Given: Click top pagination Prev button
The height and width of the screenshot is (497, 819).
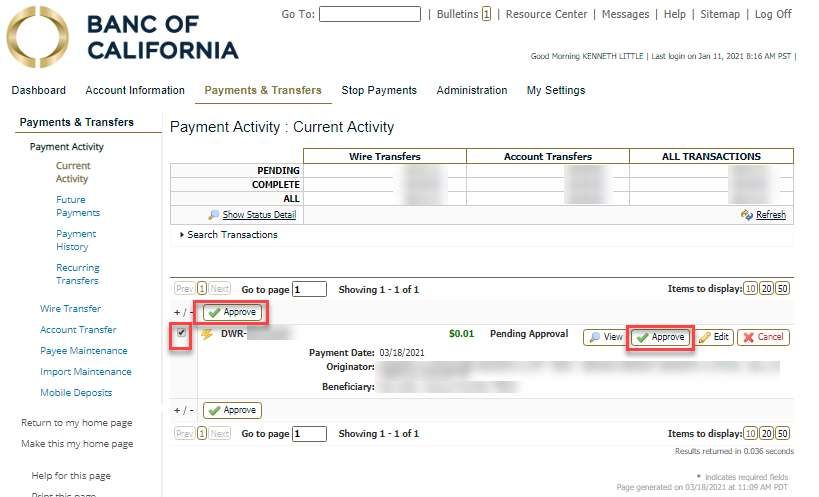Looking at the screenshot, I should 185,289.
